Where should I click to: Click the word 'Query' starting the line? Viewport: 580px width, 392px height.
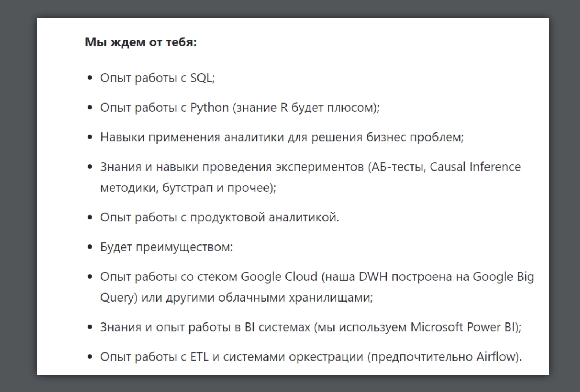117,298
